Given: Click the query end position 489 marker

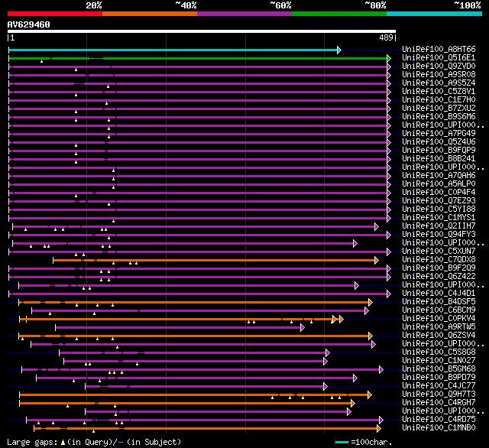Looking at the screenshot, I should (386, 37).
